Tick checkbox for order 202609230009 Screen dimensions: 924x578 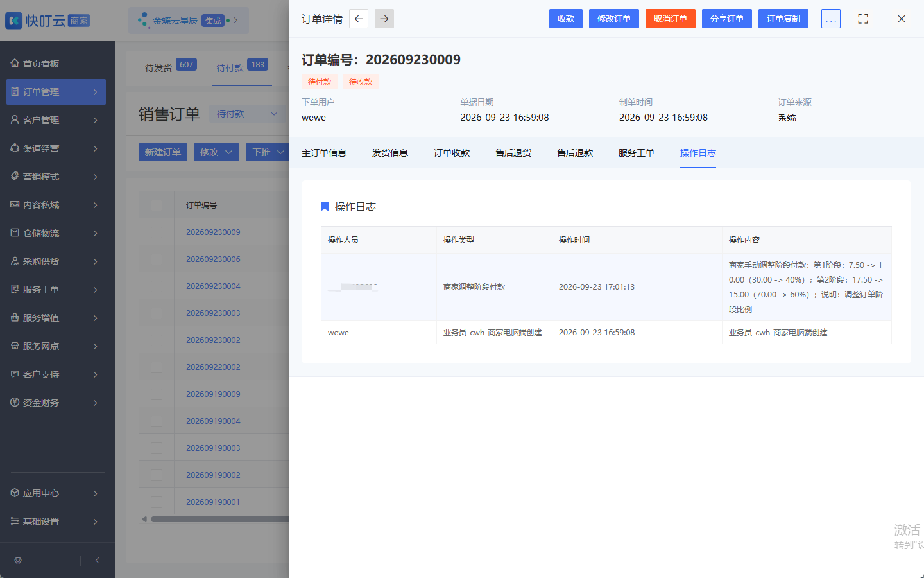coord(157,232)
